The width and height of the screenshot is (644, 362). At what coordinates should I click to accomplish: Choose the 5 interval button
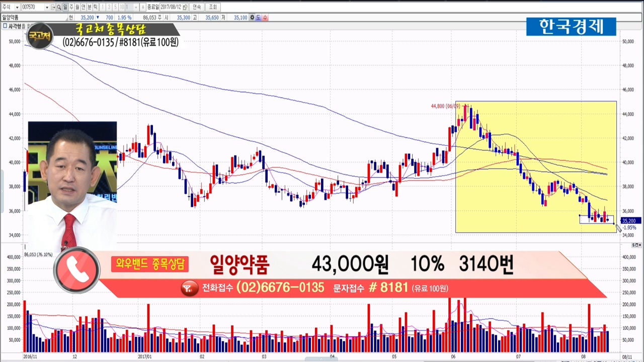tap(115, 8)
